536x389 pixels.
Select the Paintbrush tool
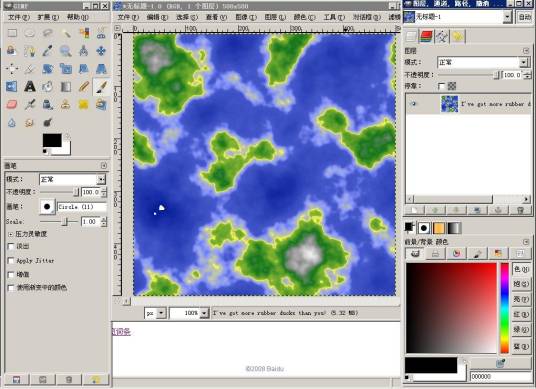coord(101,86)
